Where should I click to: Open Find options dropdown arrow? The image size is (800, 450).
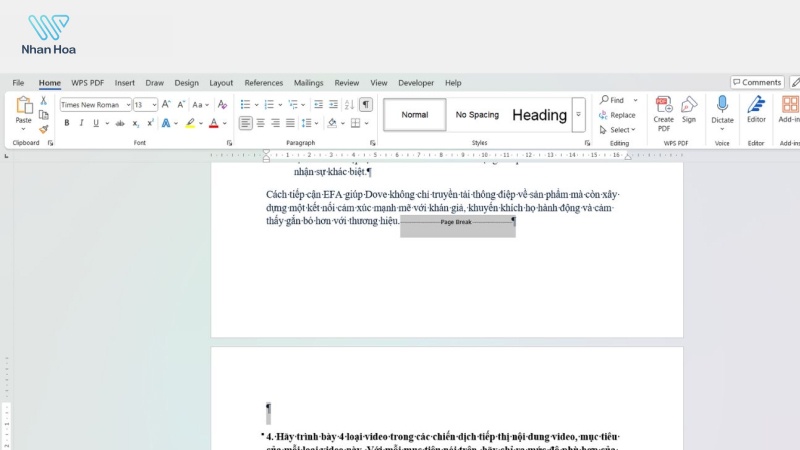635,100
